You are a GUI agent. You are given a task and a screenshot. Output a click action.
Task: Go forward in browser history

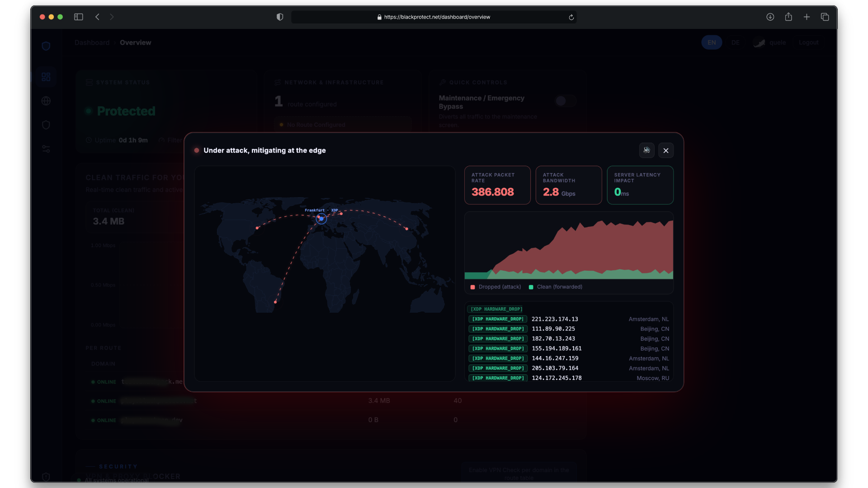(112, 17)
